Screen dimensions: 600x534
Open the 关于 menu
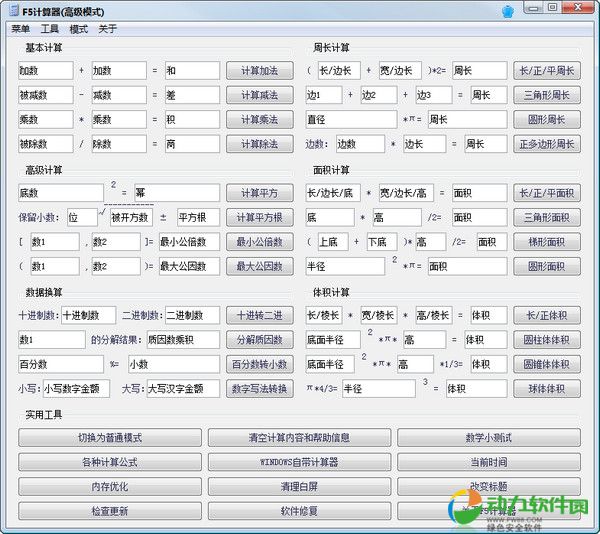[x=107, y=29]
